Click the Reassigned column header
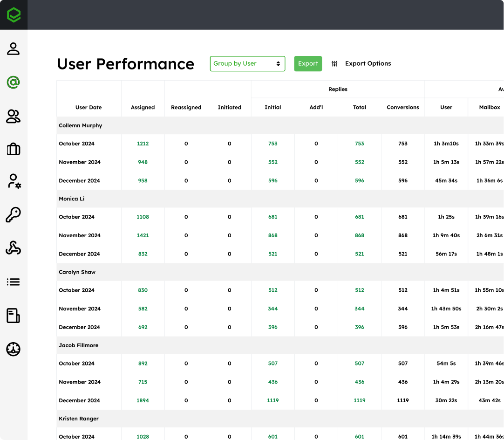 click(x=186, y=107)
